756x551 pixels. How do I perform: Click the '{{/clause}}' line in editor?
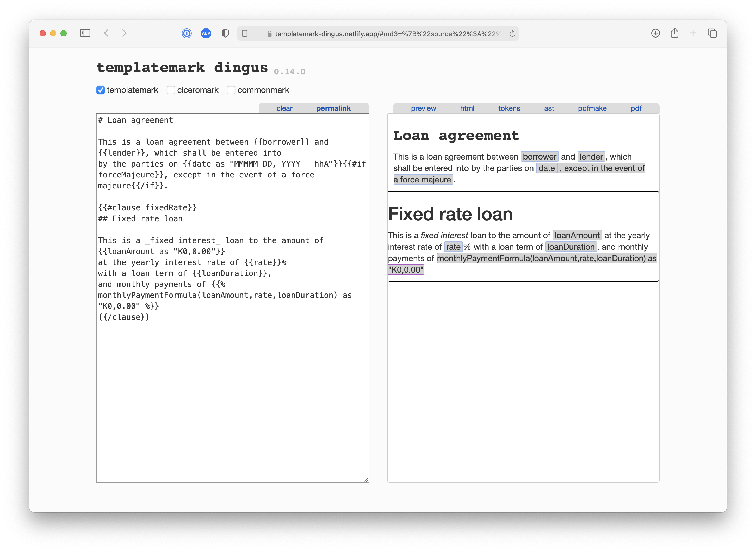coord(124,317)
